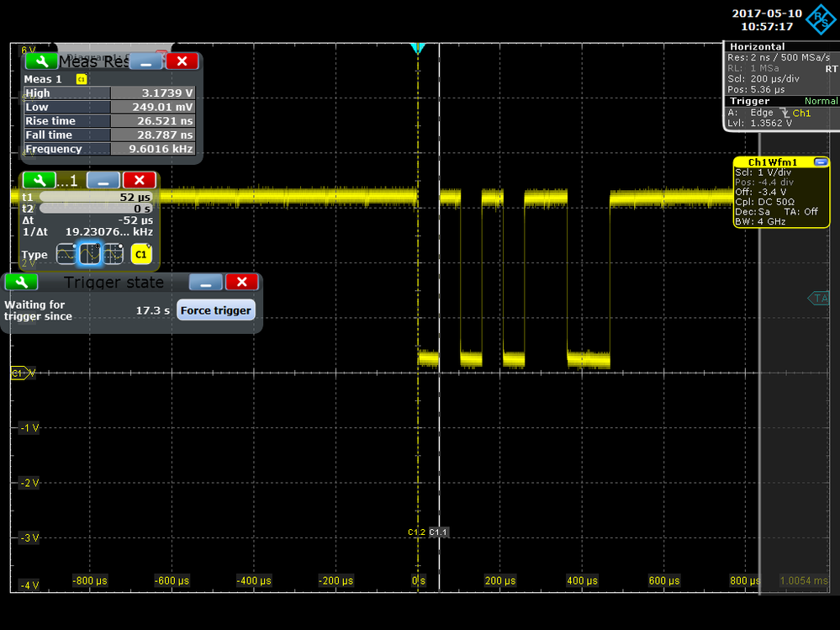Select vertical cursor type icon
This screenshot has width=840, height=630.
pos(89,254)
